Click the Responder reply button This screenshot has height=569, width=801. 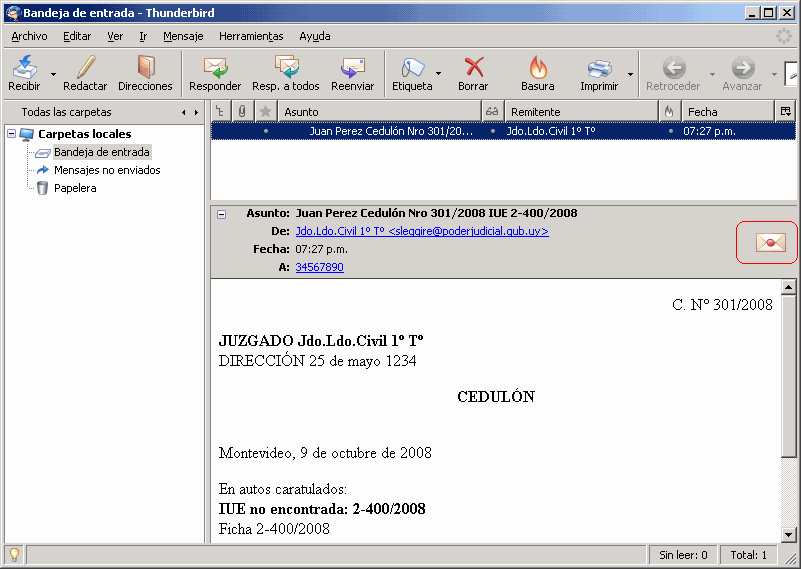(x=215, y=74)
